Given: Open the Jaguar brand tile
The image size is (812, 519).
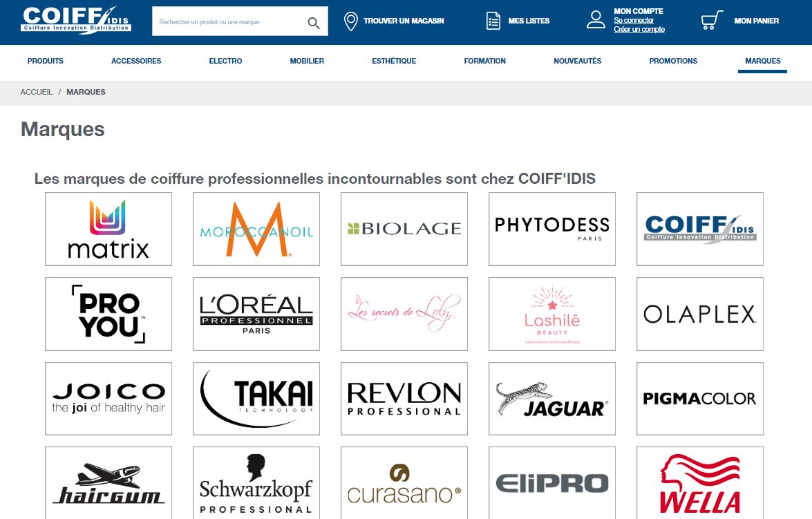Looking at the screenshot, I should 552,399.
